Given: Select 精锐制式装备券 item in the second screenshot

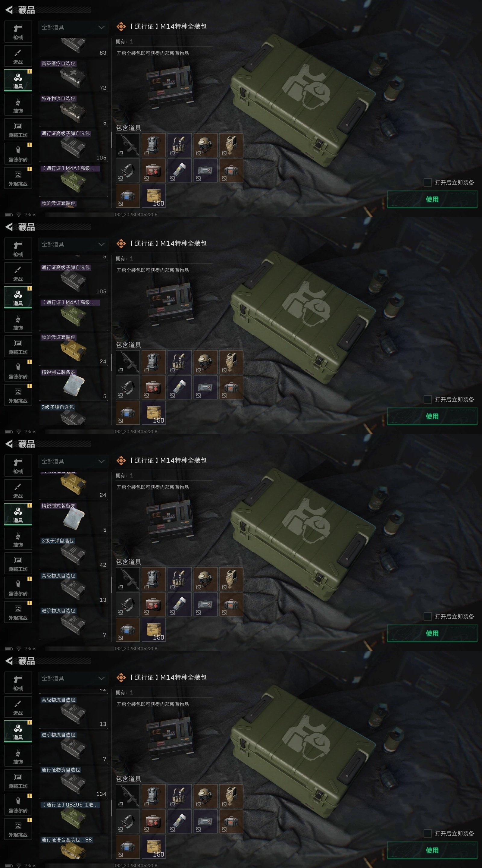Looking at the screenshot, I should pyautogui.click(x=74, y=384).
